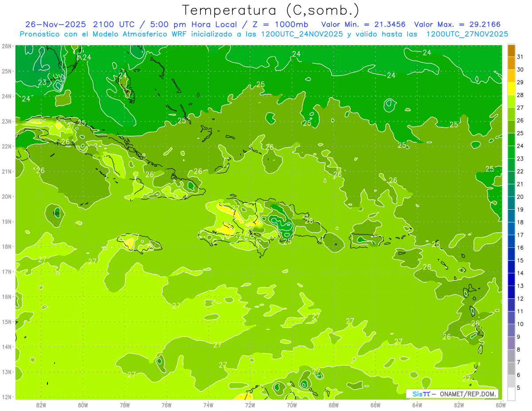Image resolution: width=532 pixels, height=411 pixels.
Task: Click the 21N latitude axis label
Action: (6, 171)
